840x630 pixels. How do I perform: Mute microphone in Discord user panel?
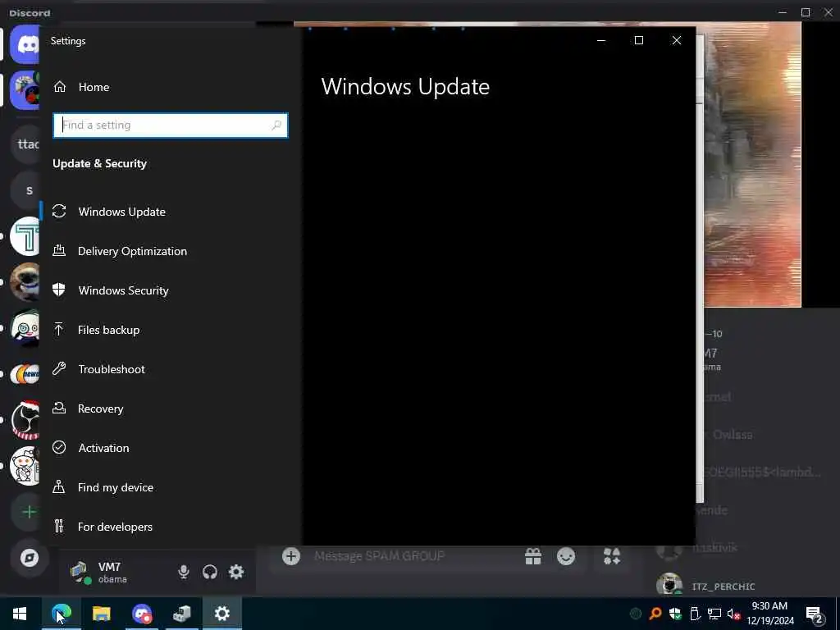183,572
